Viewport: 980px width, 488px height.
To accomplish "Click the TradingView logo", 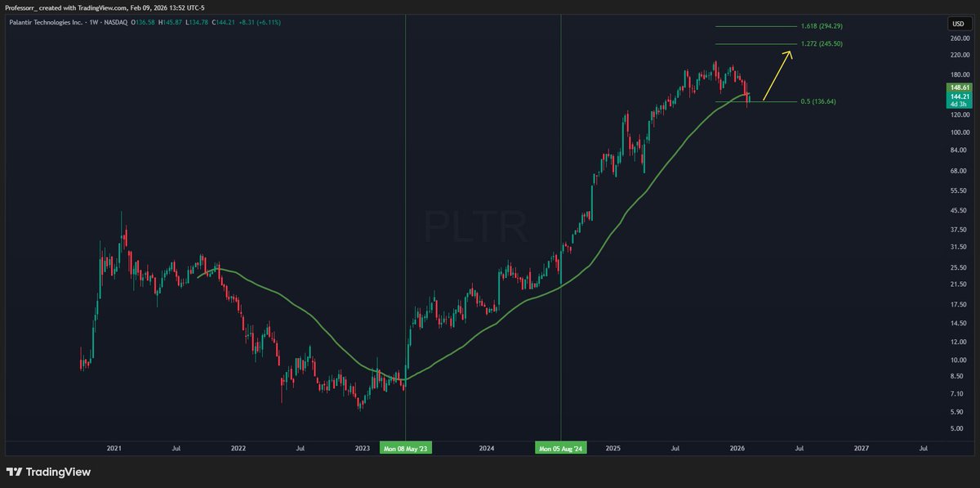I will click(x=48, y=472).
